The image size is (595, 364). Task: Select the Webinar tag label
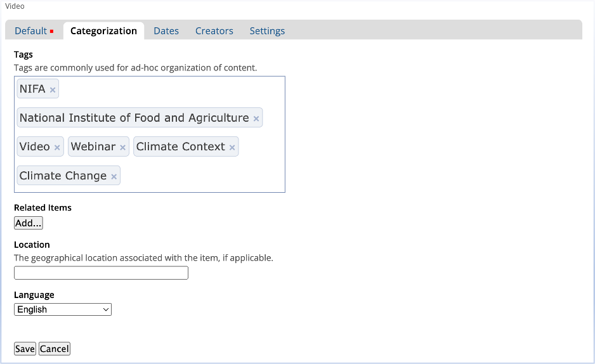93,146
